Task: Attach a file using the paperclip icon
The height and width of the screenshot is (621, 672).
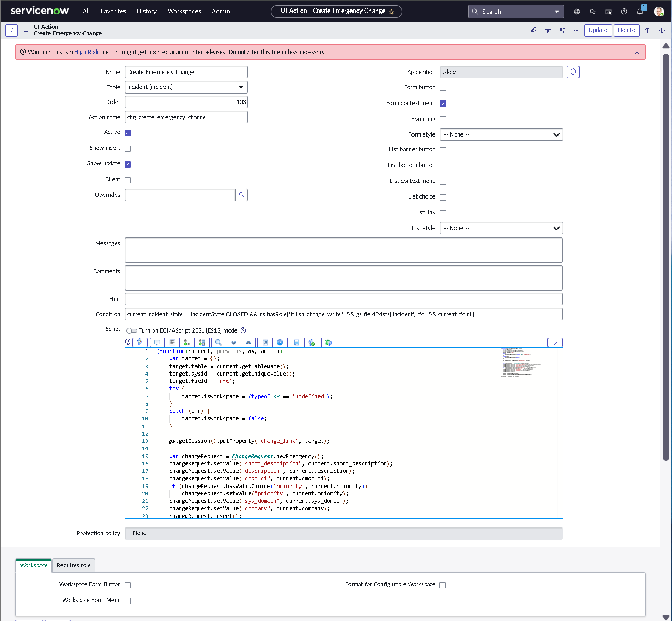Action: [533, 30]
